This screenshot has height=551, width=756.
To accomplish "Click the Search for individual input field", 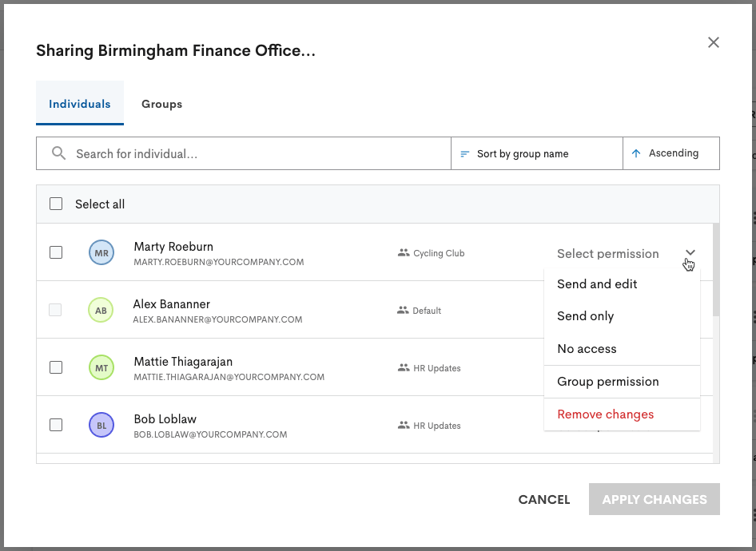I will pos(240,153).
